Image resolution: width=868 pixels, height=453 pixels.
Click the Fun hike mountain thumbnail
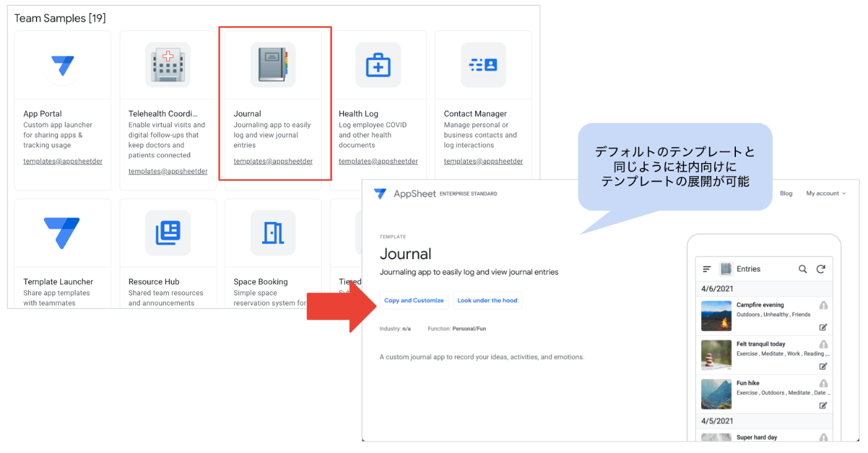click(x=716, y=394)
